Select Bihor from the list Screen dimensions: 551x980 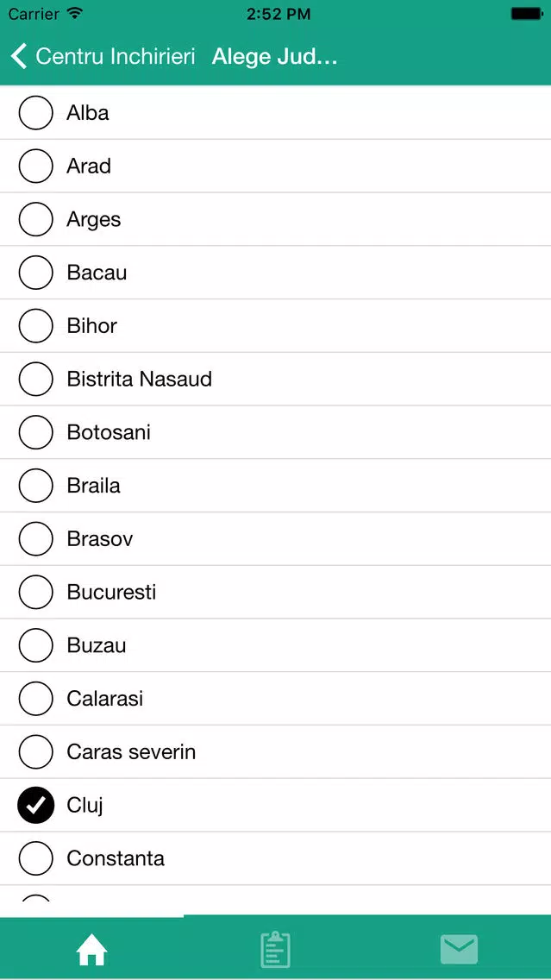(x=276, y=325)
